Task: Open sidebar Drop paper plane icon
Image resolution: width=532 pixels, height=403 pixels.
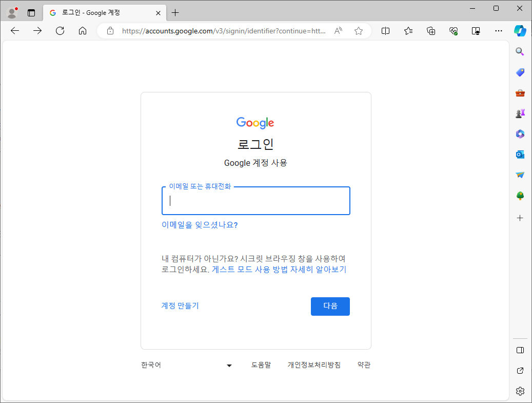Action: point(520,175)
